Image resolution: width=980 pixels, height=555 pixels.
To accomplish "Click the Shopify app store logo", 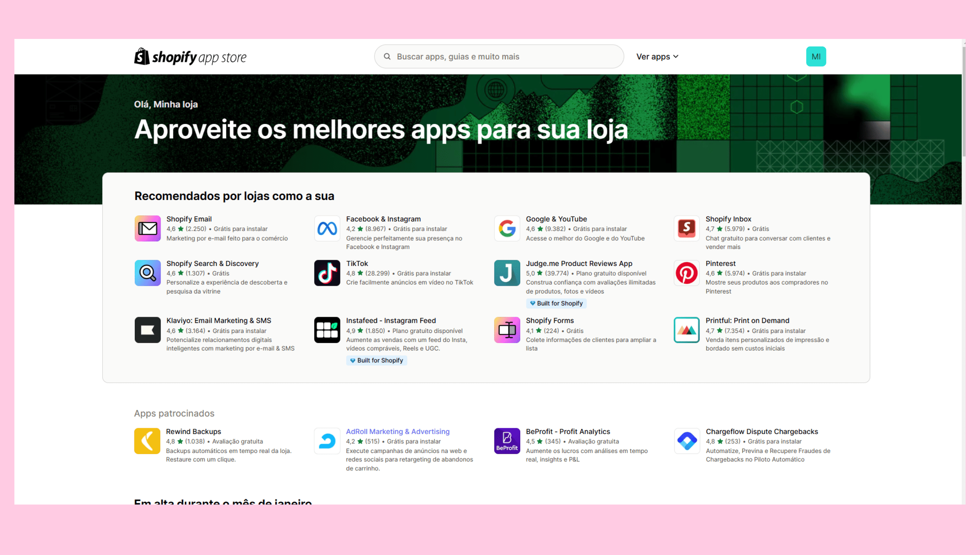I will 190,57.
